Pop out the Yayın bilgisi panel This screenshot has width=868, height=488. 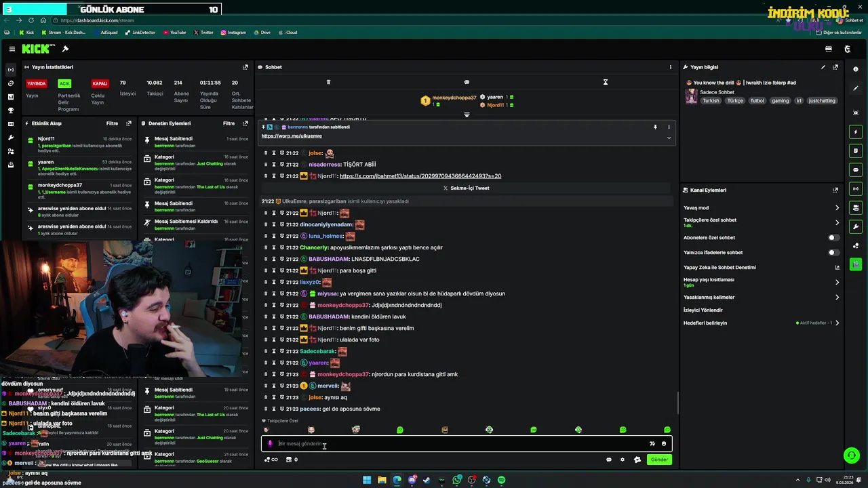(x=835, y=67)
